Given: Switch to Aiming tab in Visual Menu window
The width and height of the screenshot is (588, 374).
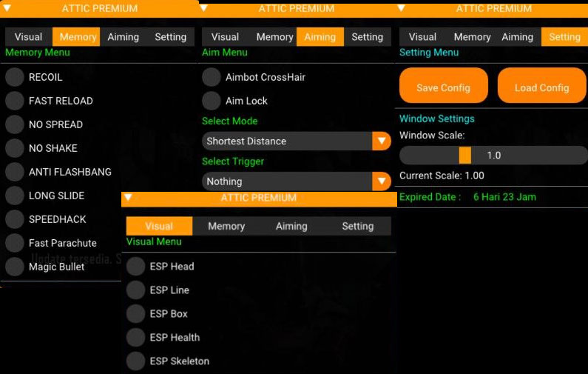Looking at the screenshot, I should point(291,226).
